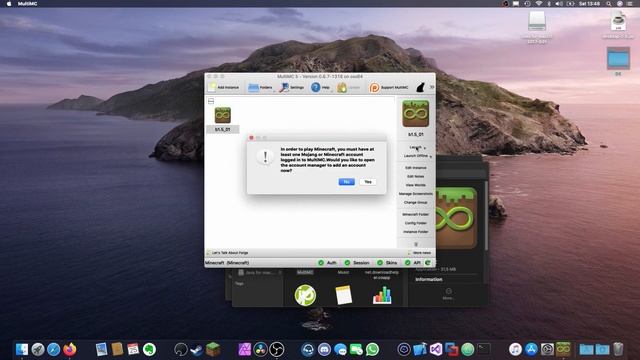
Task: Open the Apple menu
Action: [x=9, y=4]
